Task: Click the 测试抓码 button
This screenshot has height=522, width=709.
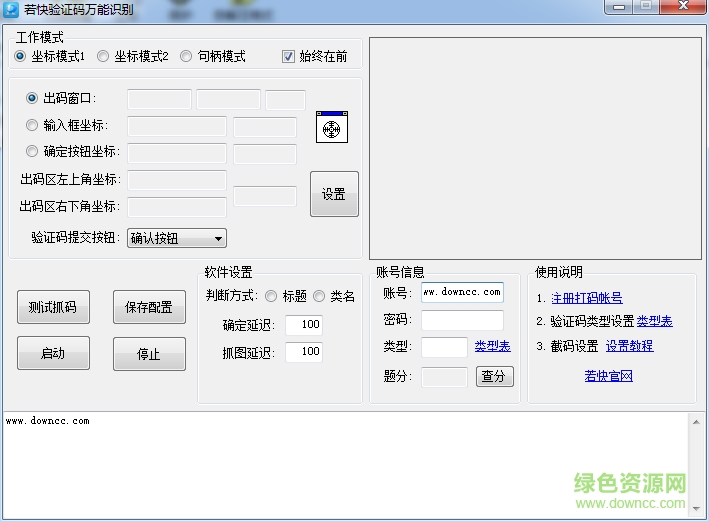Action: tap(53, 307)
